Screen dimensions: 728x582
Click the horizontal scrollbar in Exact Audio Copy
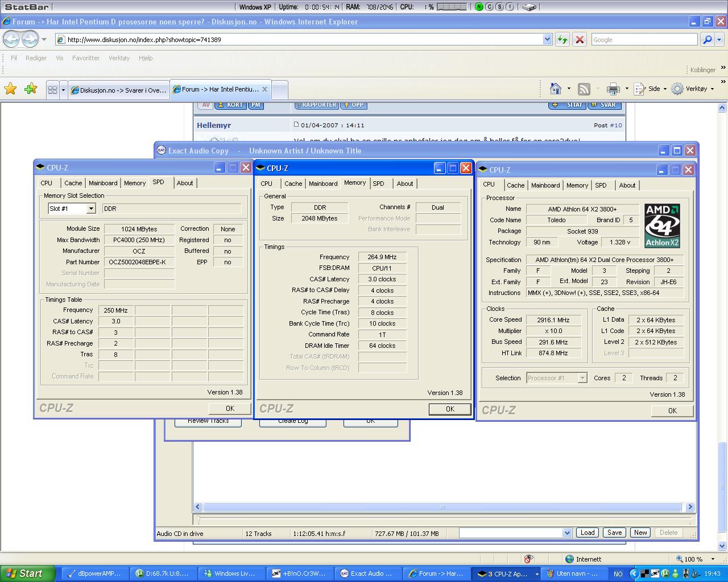[x=442, y=507]
